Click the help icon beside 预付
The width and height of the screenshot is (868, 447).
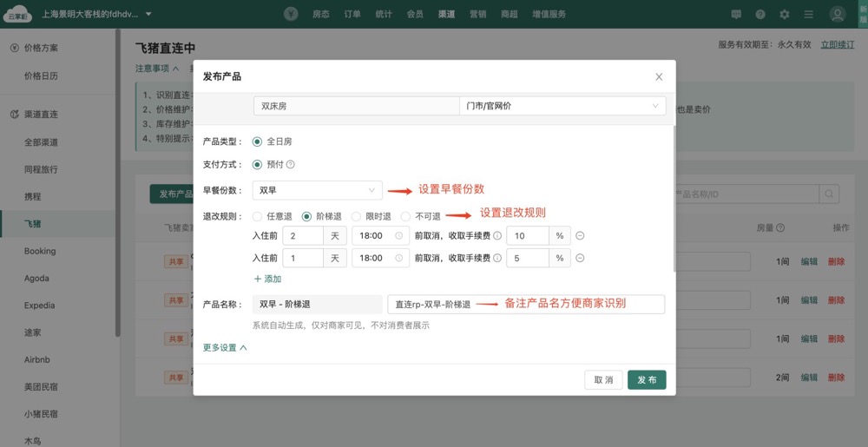coord(291,164)
